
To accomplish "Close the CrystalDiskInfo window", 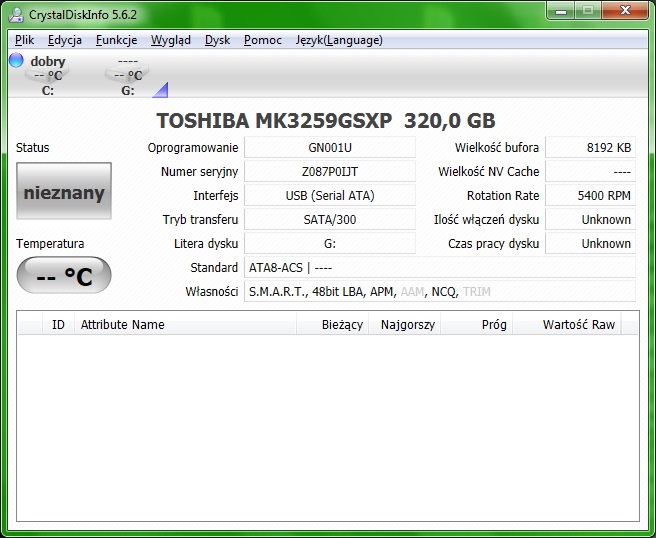I will 625,11.
